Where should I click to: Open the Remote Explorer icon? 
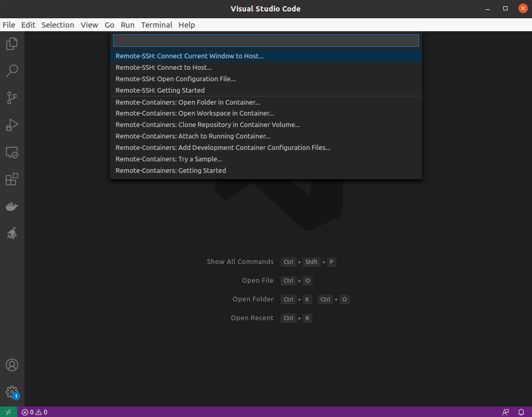(12, 153)
